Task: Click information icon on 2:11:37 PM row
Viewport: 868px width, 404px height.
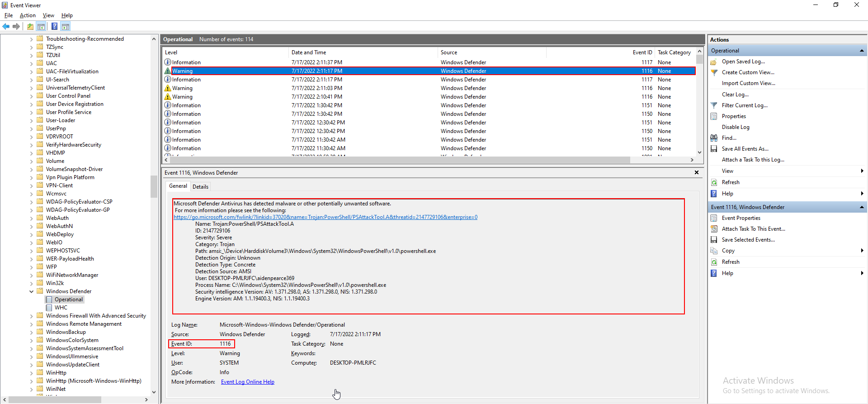Action: tap(168, 62)
